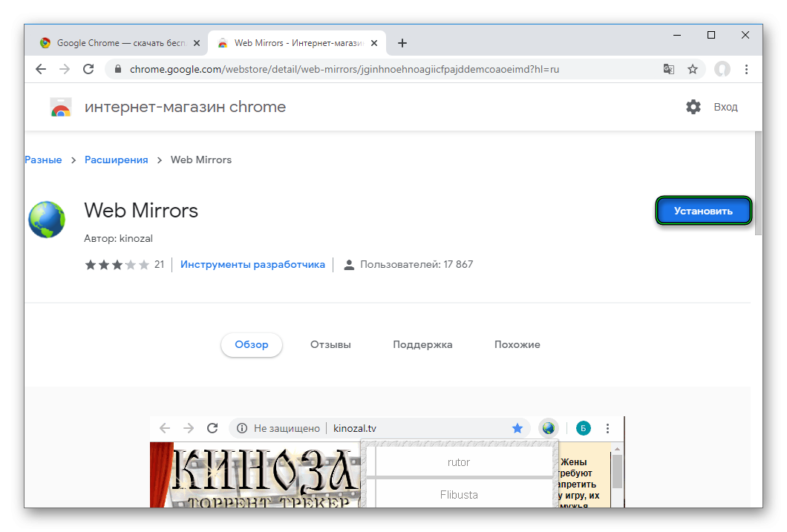Click the star rating of the extension
The height and width of the screenshot is (532, 787).
[117, 265]
